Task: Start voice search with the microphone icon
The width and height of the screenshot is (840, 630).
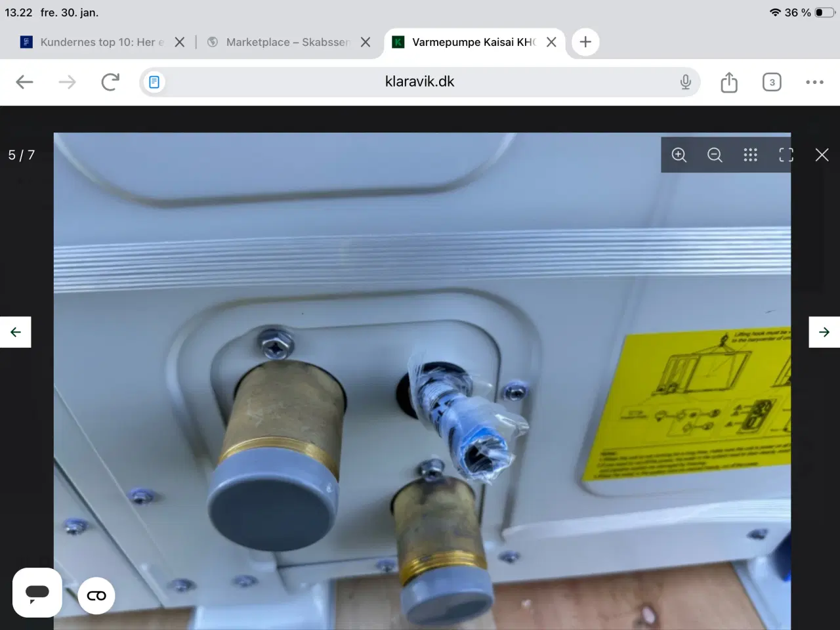Action: (685, 81)
